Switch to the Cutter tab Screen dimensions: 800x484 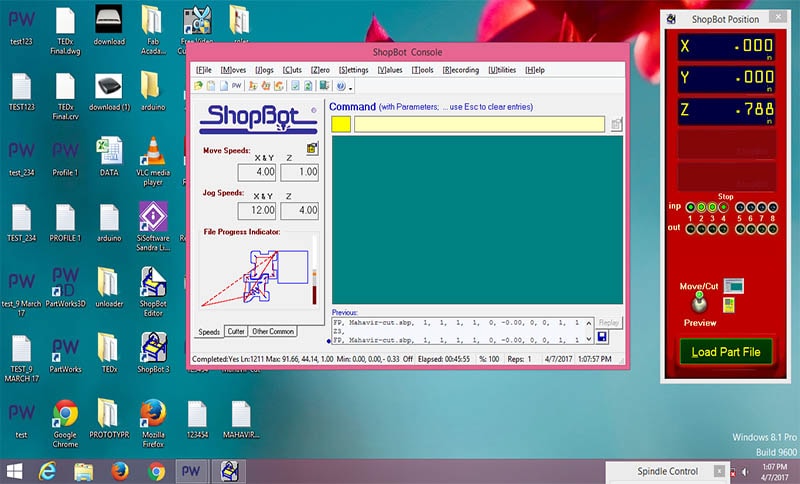coord(236,332)
